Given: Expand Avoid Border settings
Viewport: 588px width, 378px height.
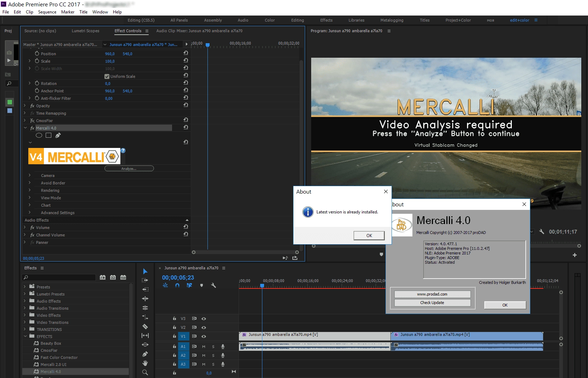Looking at the screenshot, I should point(30,183).
